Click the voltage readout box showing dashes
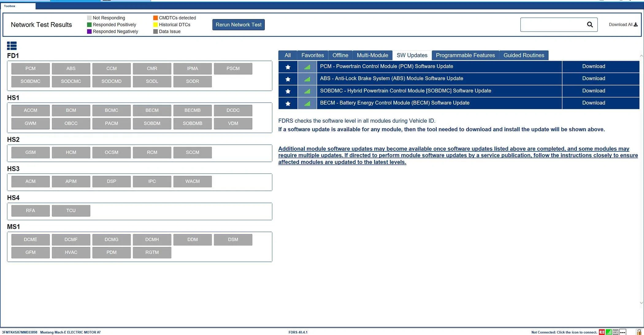 (x=623, y=332)
